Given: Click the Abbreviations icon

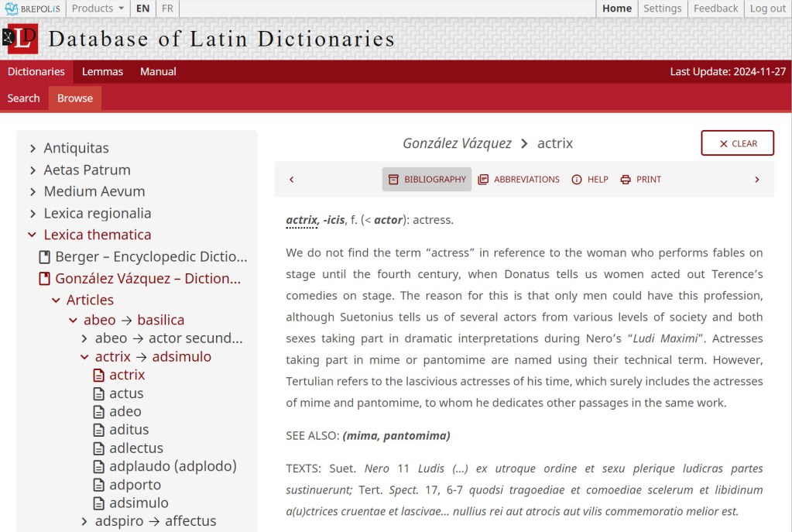Looking at the screenshot, I should coord(483,179).
